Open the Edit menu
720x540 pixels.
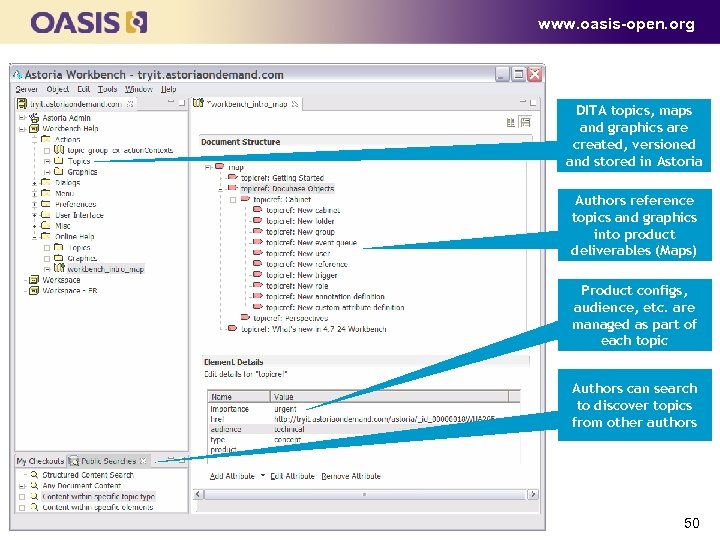coord(84,89)
